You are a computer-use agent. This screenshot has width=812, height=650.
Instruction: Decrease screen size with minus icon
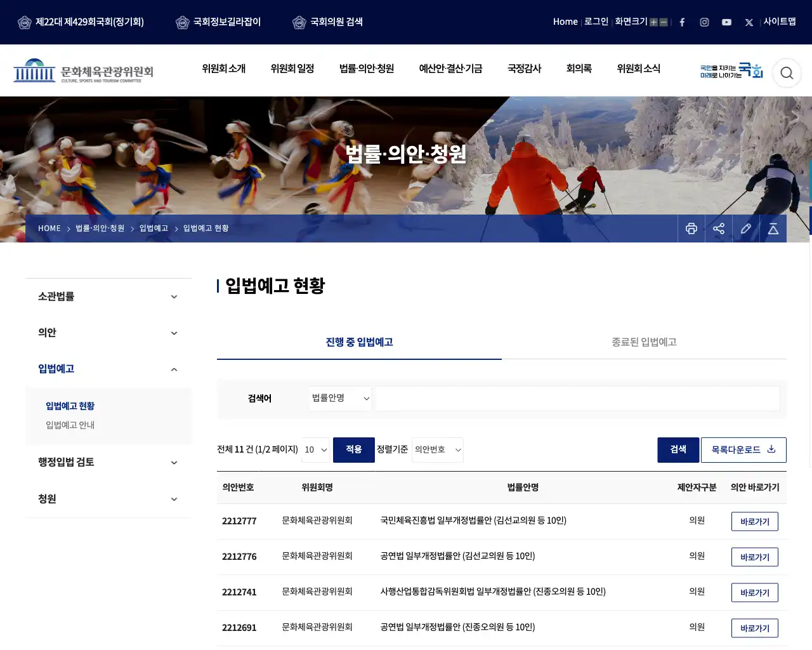pyautogui.click(x=664, y=22)
